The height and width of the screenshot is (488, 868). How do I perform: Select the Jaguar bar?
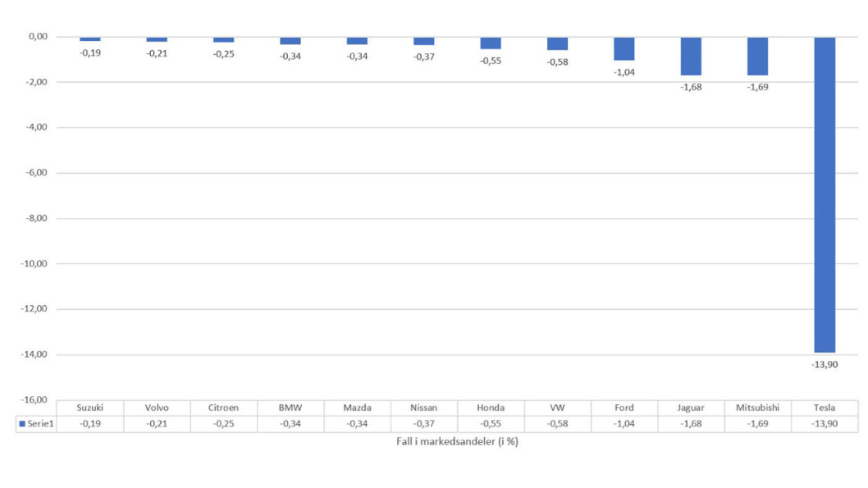coord(691,57)
